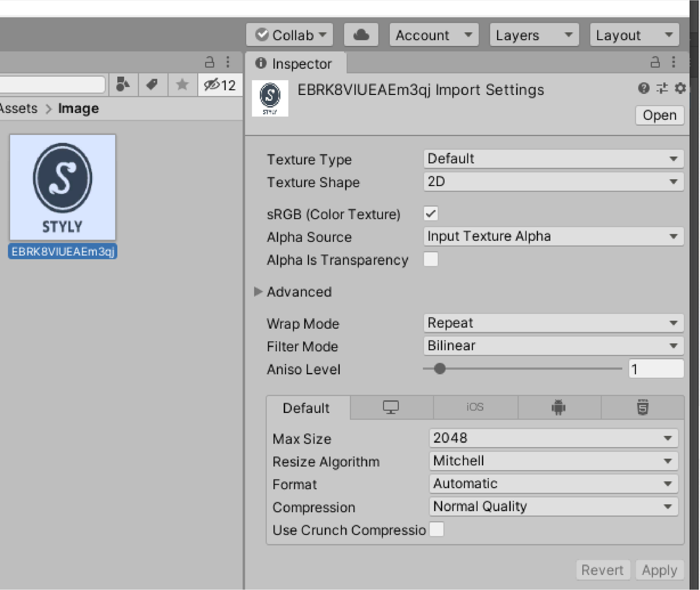Select the STYLY image thumbnail

(63, 187)
